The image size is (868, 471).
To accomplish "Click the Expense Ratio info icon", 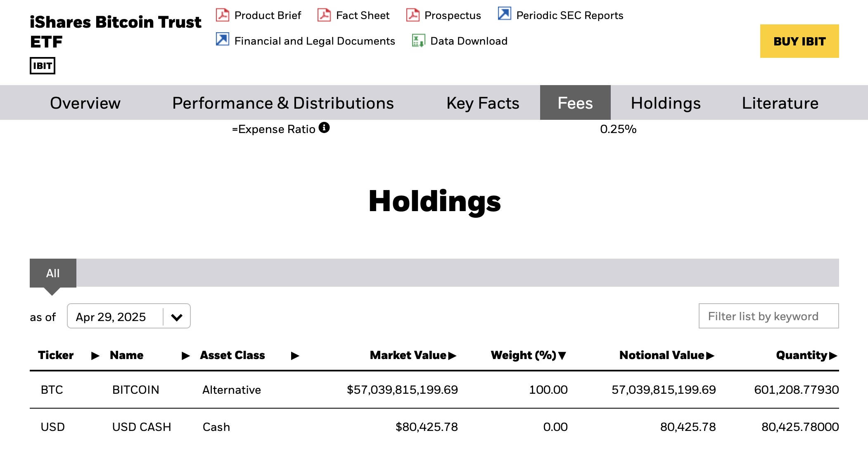I will 324,127.
